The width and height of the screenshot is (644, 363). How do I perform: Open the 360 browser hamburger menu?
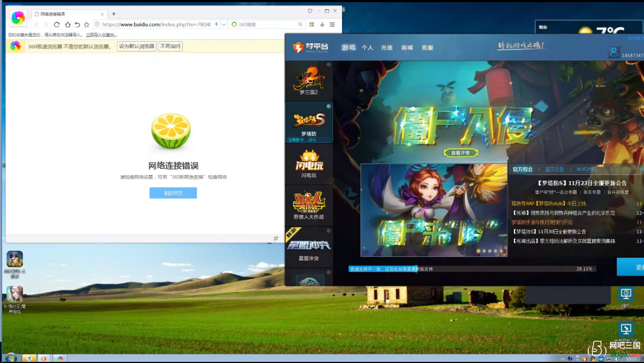coord(332,24)
